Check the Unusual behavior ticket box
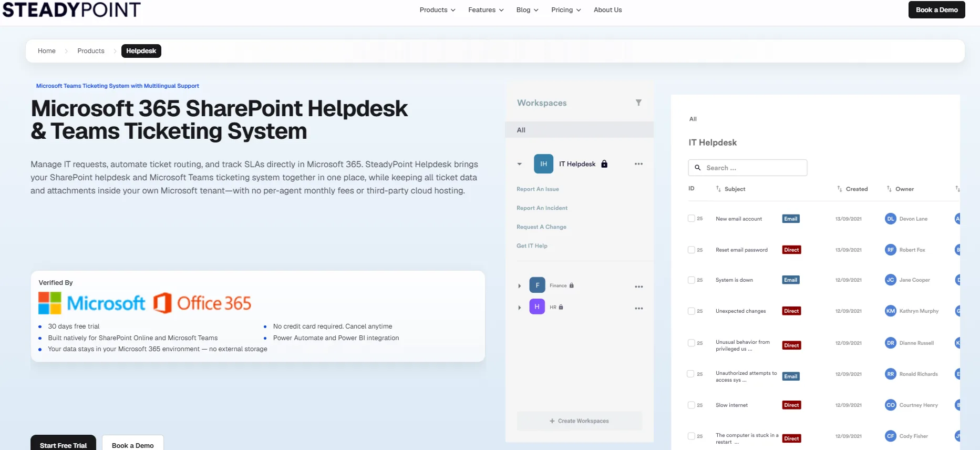The image size is (980, 450). tap(691, 343)
